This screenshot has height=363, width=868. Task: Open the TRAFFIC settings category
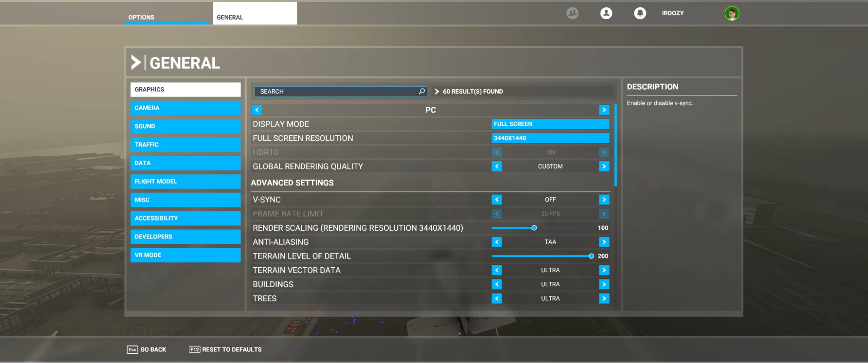(185, 145)
